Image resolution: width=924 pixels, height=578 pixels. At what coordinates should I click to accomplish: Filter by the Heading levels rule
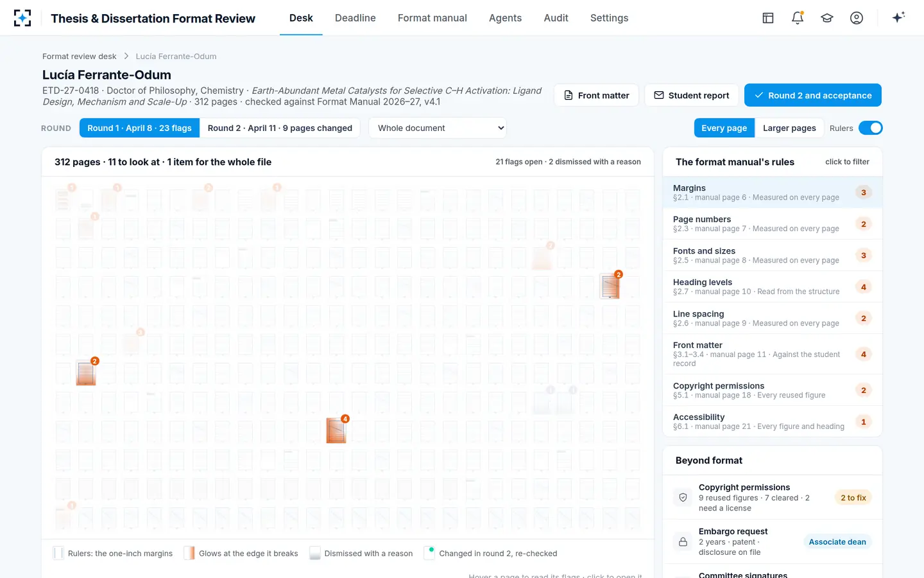coord(773,287)
